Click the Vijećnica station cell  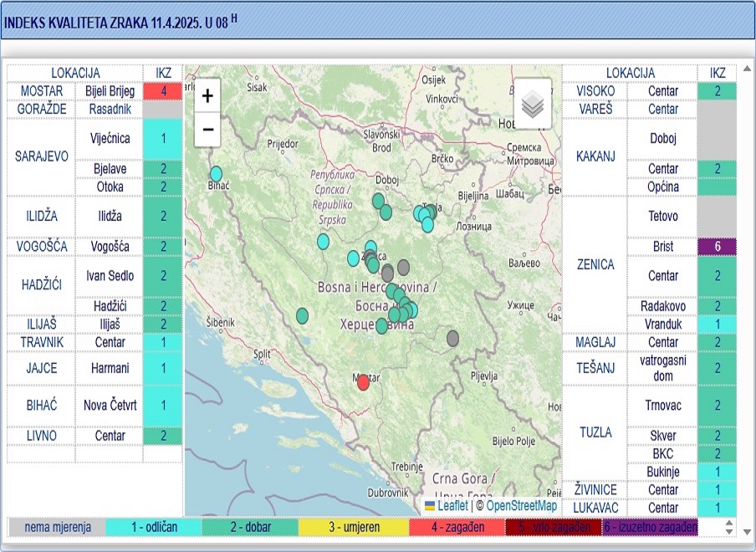click(110, 139)
